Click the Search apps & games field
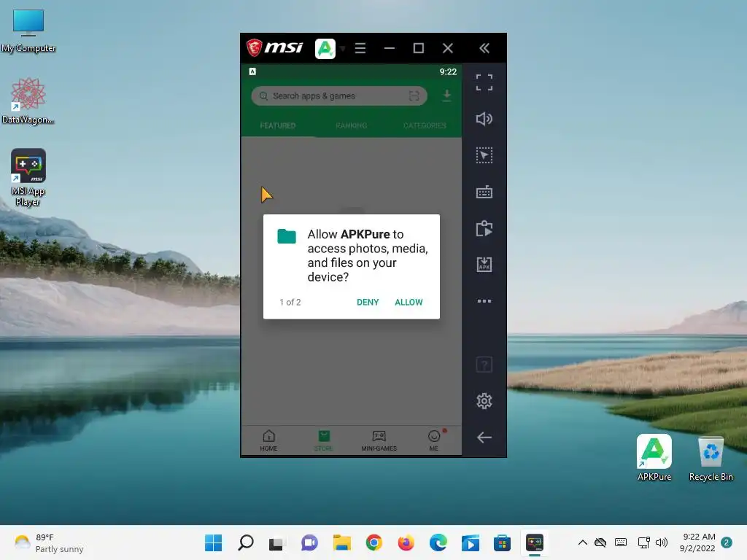Image resolution: width=747 pixels, height=560 pixels. (339, 96)
